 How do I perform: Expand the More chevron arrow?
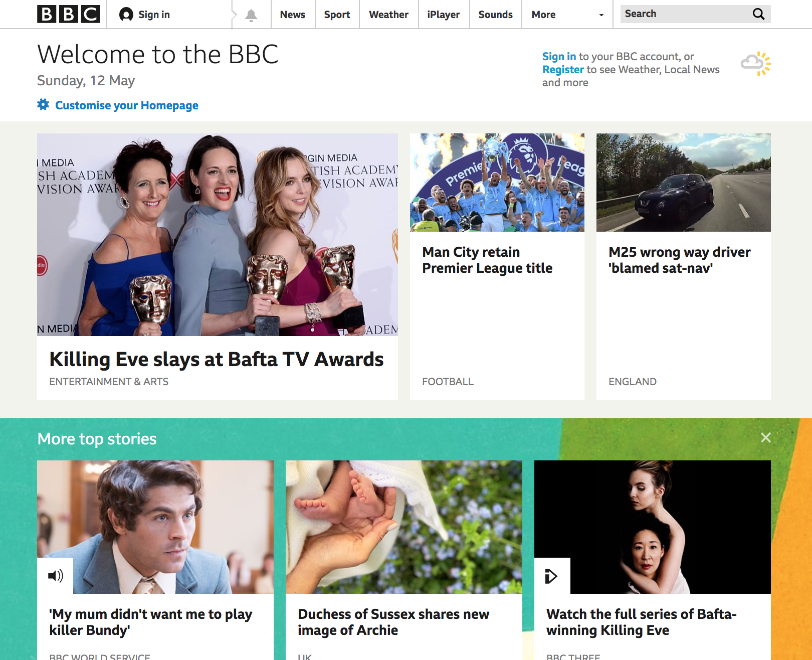click(x=600, y=16)
